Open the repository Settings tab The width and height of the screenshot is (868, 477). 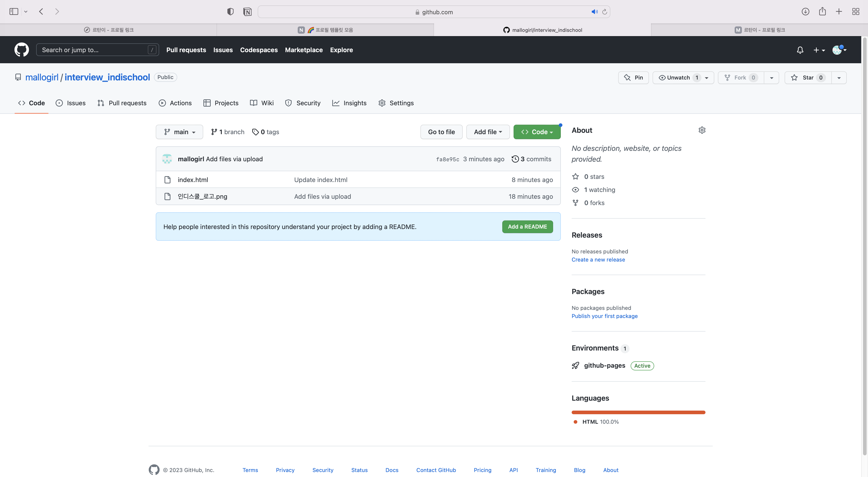tap(396, 103)
